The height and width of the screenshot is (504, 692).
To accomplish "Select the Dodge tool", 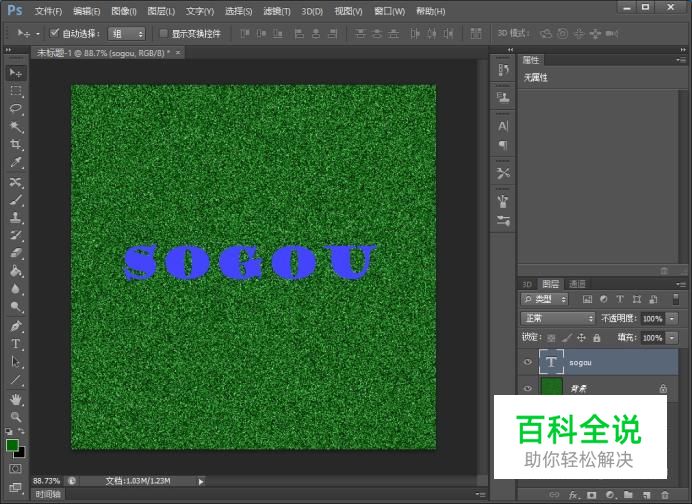I will [x=16, y=307].
